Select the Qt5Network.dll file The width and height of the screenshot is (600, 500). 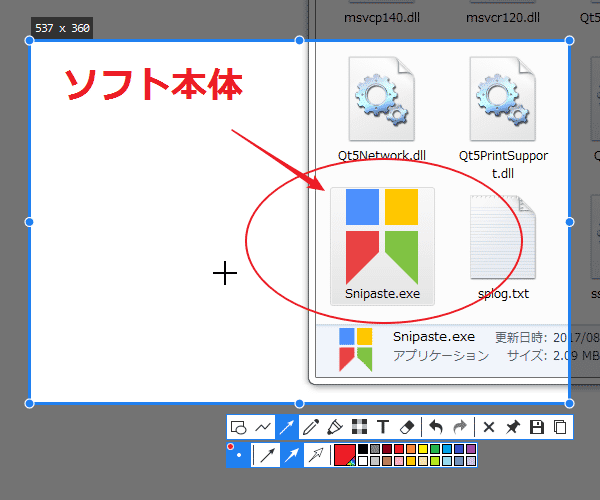(382, 109)
